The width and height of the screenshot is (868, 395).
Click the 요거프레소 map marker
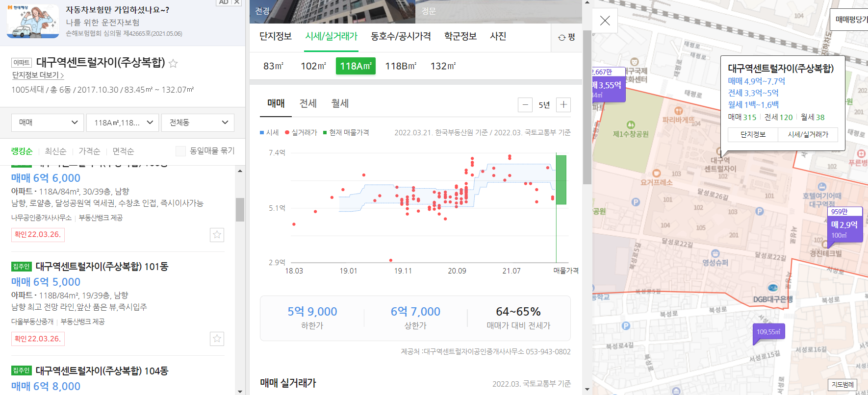[x=656, y=173]
